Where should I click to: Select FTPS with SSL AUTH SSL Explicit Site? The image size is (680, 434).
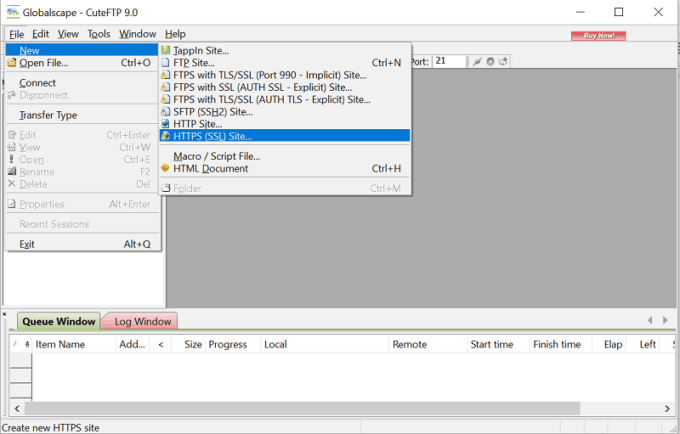pos(285,87)
